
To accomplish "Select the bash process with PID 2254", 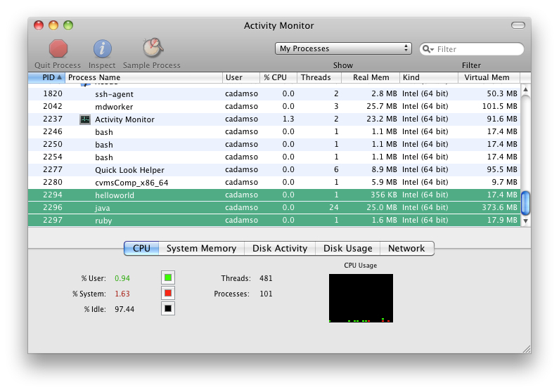I will pos(274,157).
